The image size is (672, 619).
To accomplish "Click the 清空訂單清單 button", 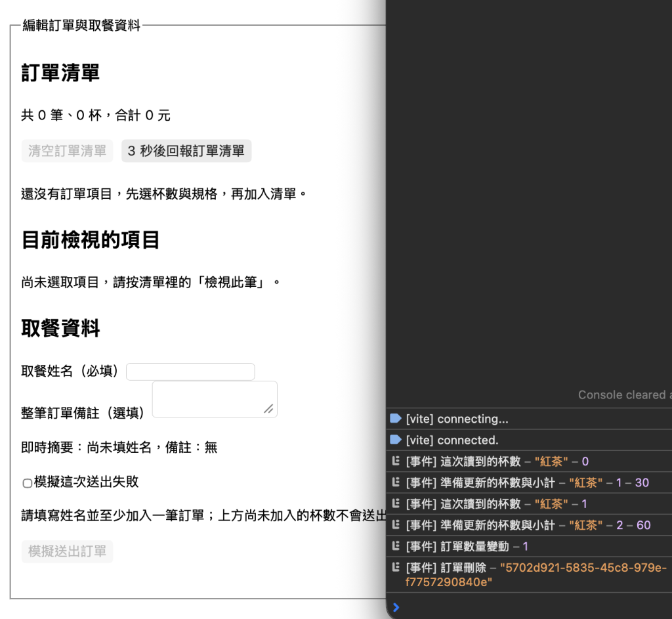I will 68,151.
